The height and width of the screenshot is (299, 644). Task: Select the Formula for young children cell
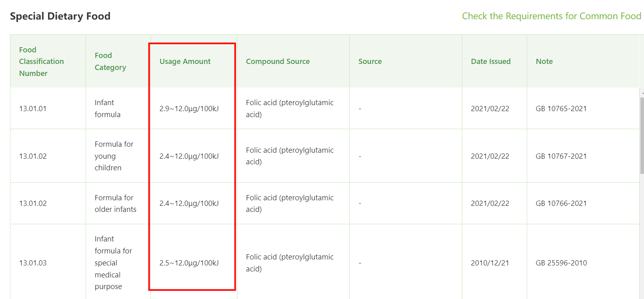coord(114,156)
